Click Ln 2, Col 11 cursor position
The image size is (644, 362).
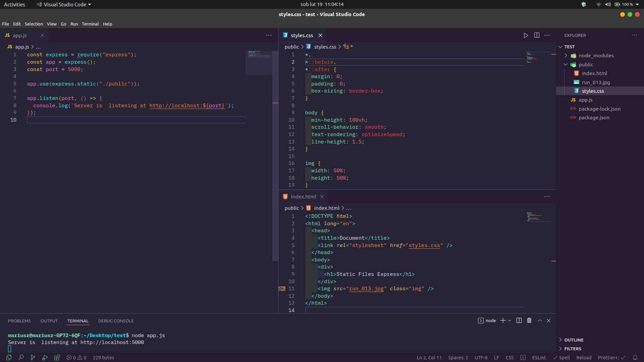[429, 358]
